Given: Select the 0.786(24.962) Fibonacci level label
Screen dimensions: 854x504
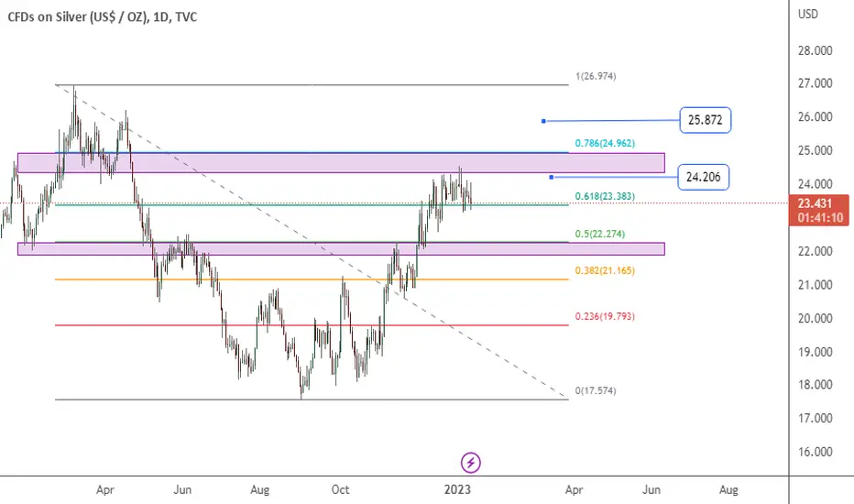Looking at the screenshot, I should [605, 143].
